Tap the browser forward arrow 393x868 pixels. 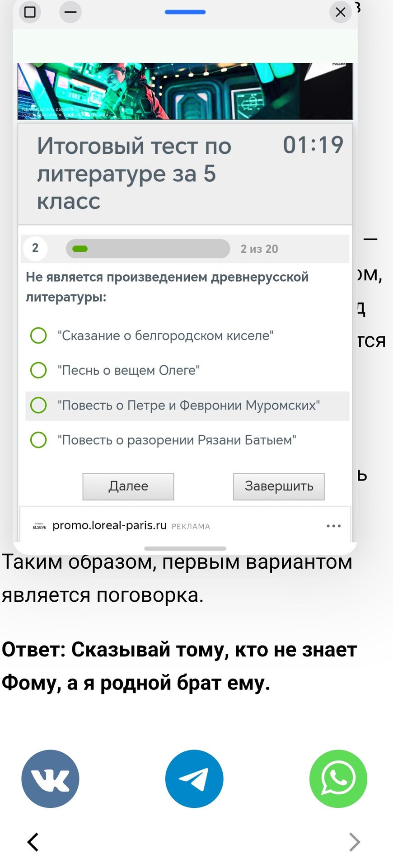[355, 842]
